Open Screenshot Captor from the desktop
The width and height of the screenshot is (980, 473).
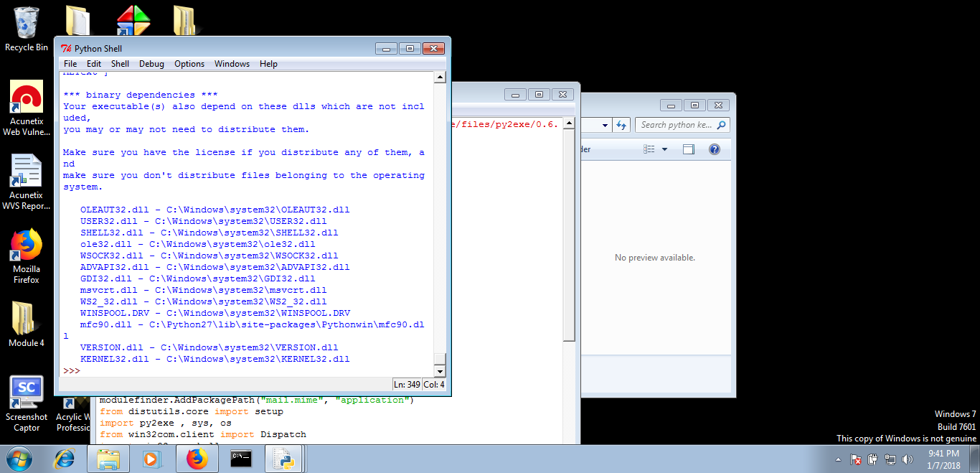27,388
